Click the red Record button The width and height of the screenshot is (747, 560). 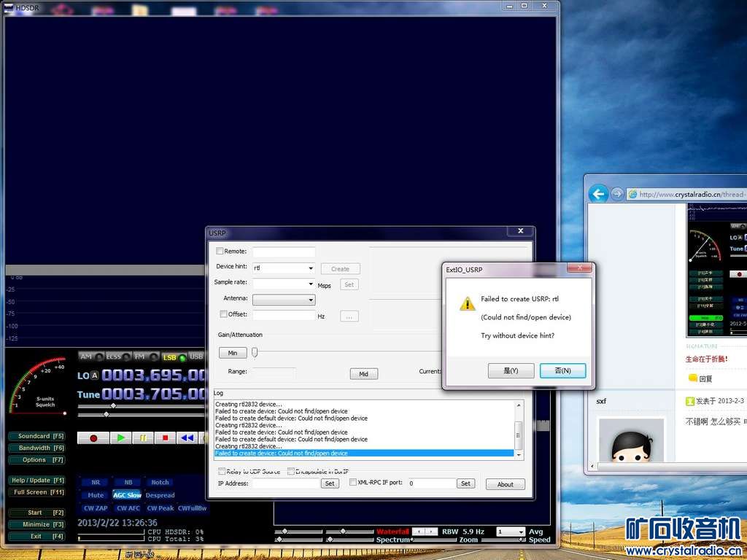93,438
